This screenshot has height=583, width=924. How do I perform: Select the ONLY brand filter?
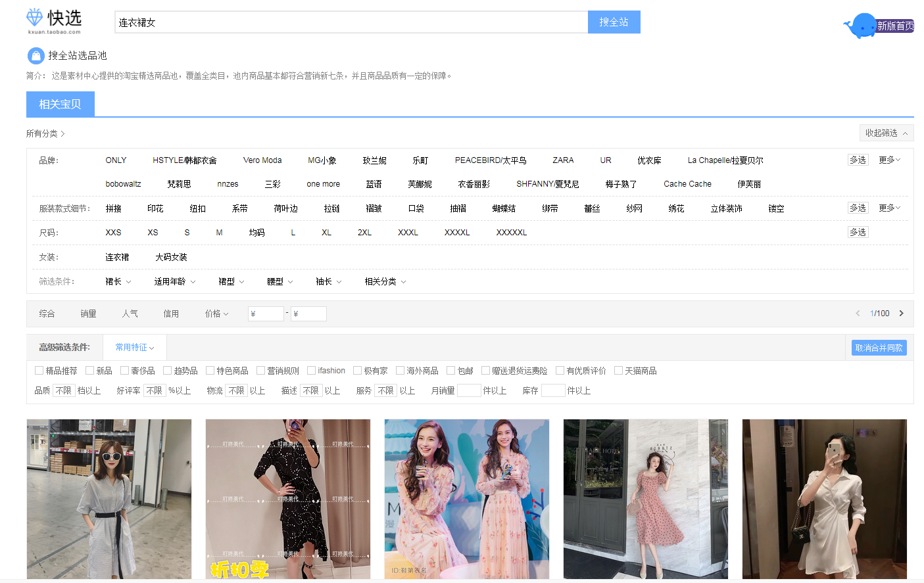point(116,160)
